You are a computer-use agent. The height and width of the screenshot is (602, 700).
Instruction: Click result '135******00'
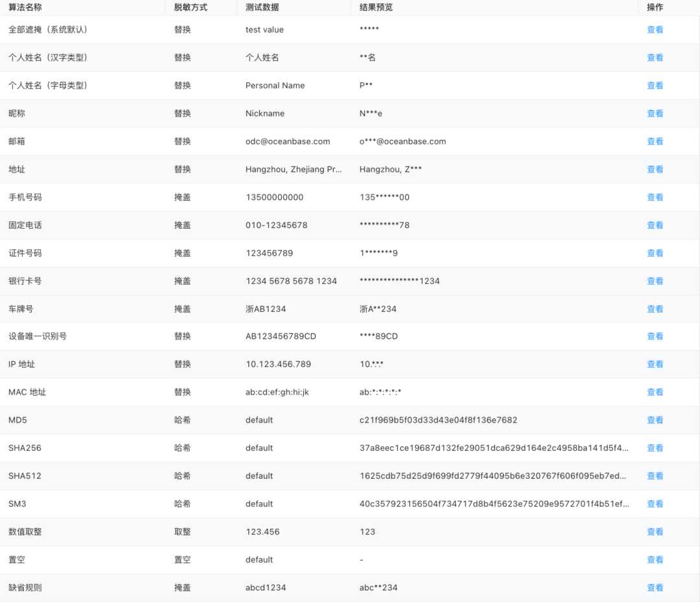[384, 197]
